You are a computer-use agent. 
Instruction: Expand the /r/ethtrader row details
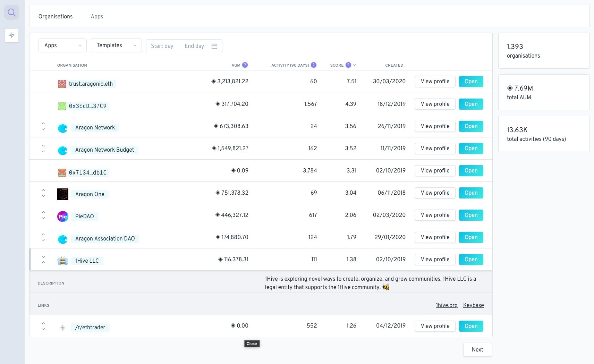pos(43,326)
